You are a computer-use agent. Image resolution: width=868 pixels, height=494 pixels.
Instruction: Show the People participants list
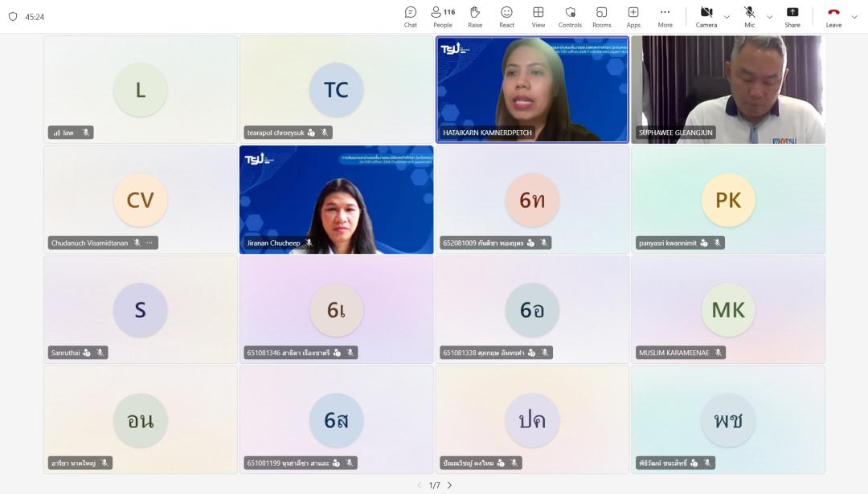[443, 17]
